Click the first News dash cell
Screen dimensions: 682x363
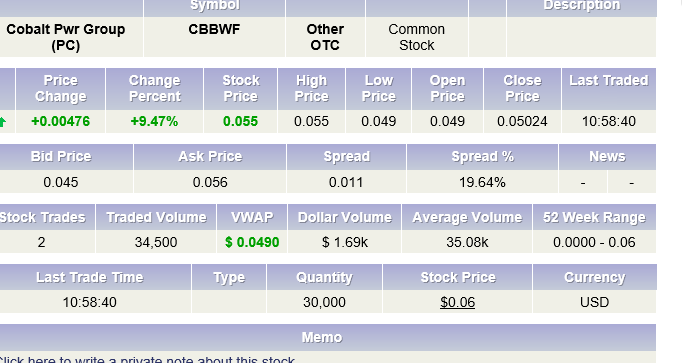583,182
